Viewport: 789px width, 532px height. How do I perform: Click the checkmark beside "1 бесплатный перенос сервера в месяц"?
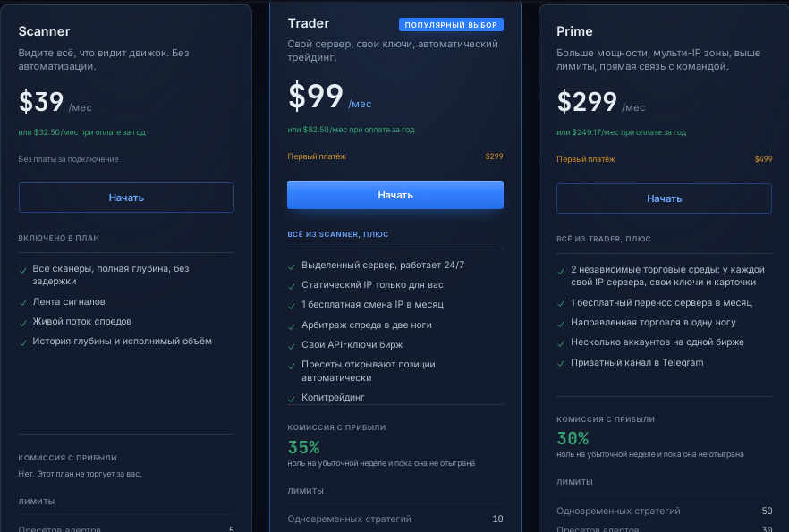click(x=561, y=304)
